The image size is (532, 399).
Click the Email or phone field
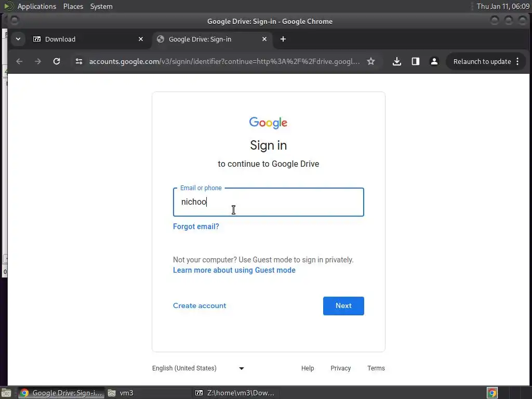pos(269,202)
